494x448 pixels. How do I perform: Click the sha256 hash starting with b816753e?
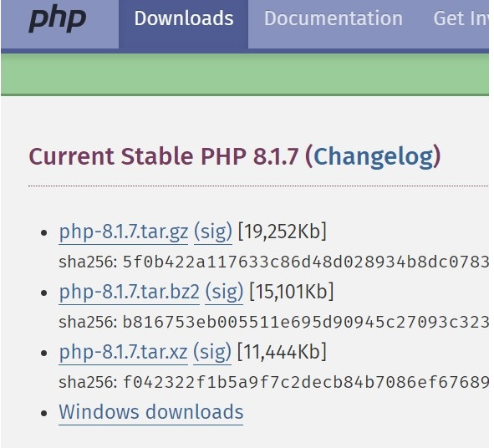point(306,323)
